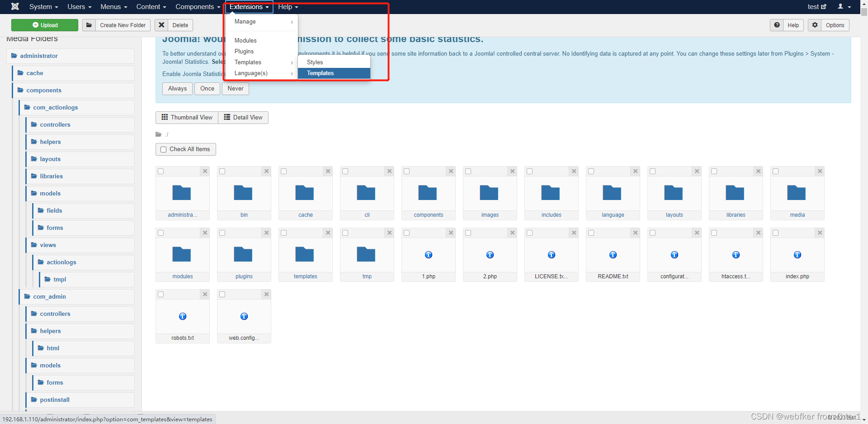Click the green Upload button
This screenshot has height=424, width=868.
[x=45, y=25]
